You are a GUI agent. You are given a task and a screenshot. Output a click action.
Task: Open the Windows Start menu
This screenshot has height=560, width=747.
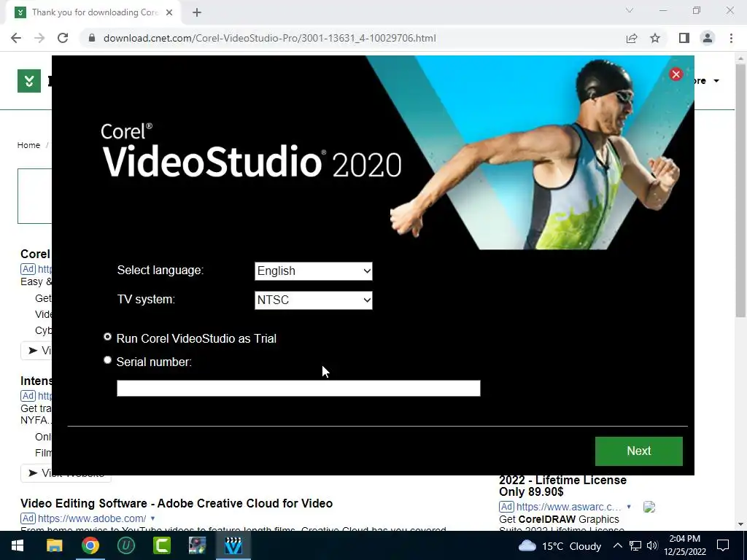click(x=18, y=545)
